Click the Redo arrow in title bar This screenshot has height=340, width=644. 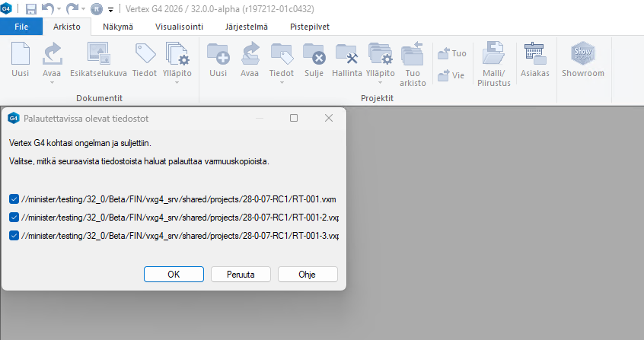point(72,8)
